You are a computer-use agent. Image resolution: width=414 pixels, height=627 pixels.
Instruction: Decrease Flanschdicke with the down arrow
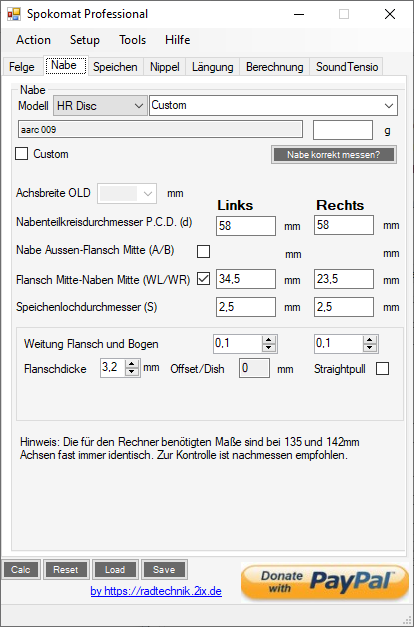click(132, 372)
